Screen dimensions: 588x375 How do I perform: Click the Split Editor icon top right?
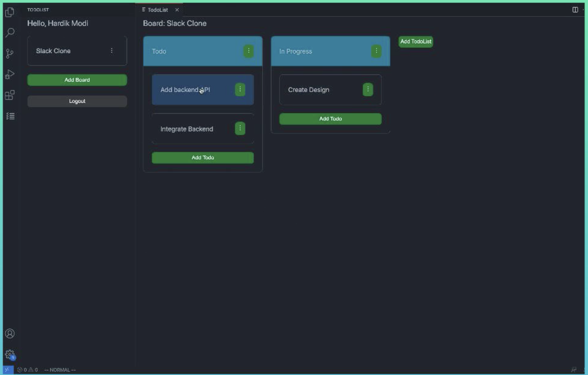tap(576, 10)
